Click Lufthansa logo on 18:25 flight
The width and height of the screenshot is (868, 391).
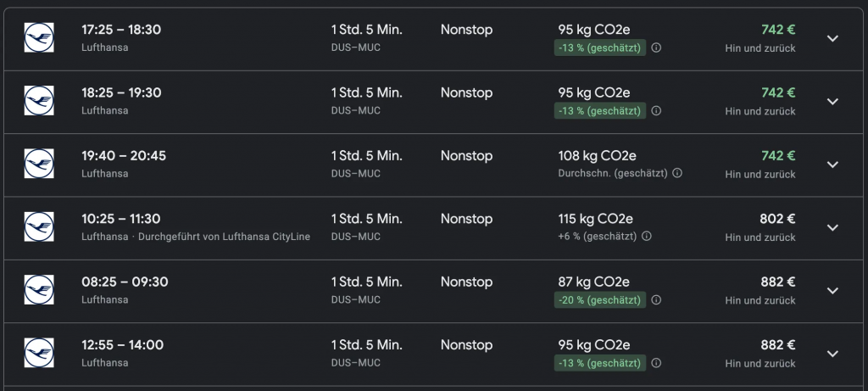point(39,101)
